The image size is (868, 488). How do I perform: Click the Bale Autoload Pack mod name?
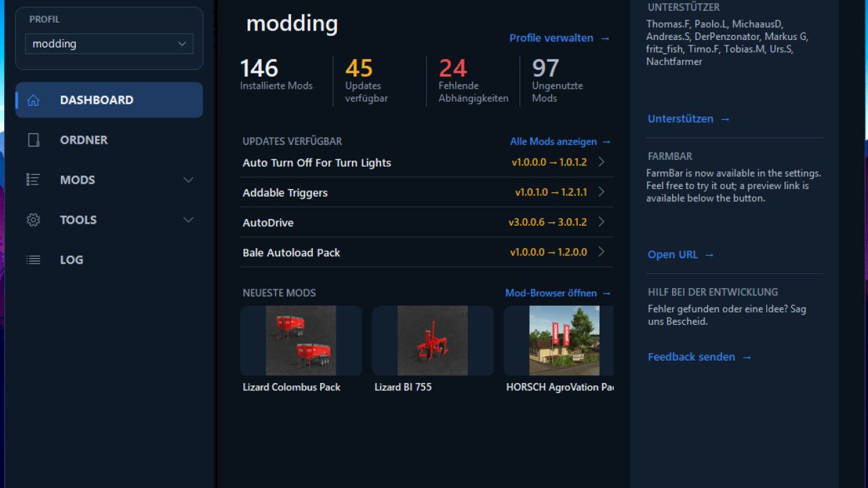click(x=292, y=252)
